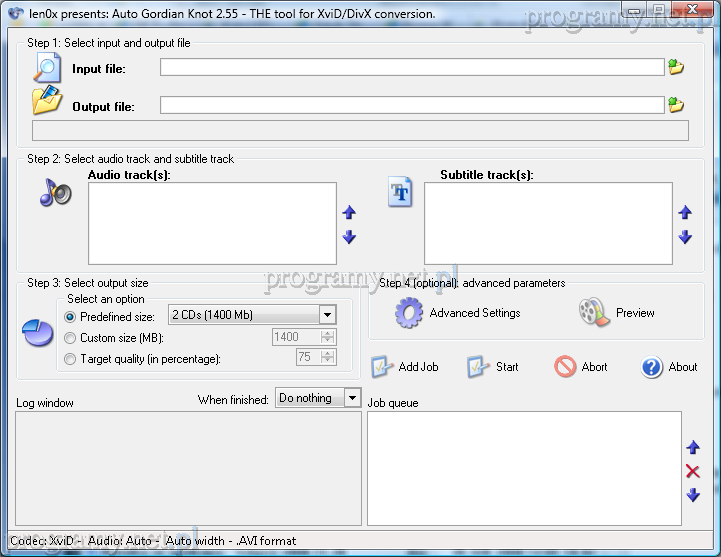Enable Target quality in percentage option

70,359
